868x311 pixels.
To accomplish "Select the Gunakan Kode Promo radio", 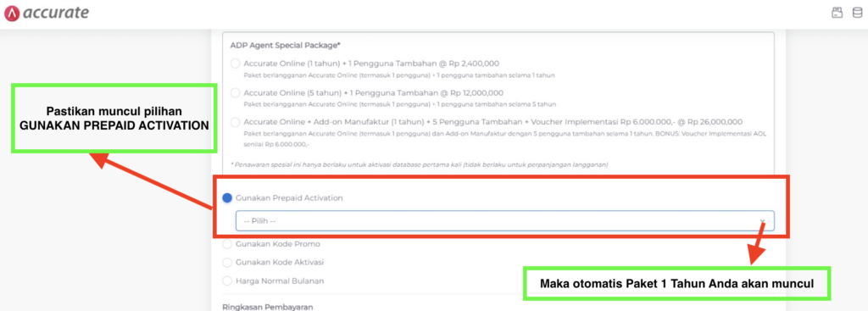I will (x=227, y=243).
